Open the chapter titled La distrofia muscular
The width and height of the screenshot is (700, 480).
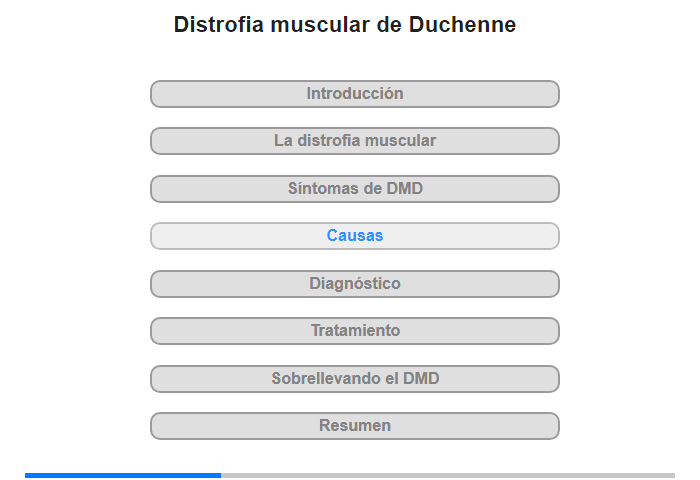(x=354, y=141)
